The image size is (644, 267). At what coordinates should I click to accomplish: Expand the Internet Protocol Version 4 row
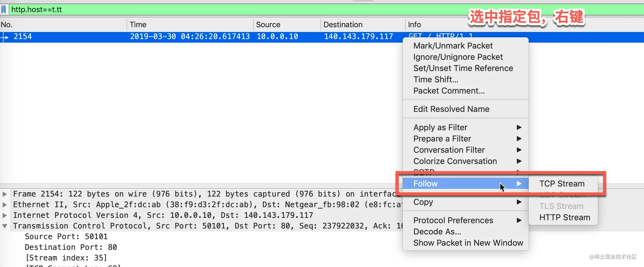click(x=5, y=215)
